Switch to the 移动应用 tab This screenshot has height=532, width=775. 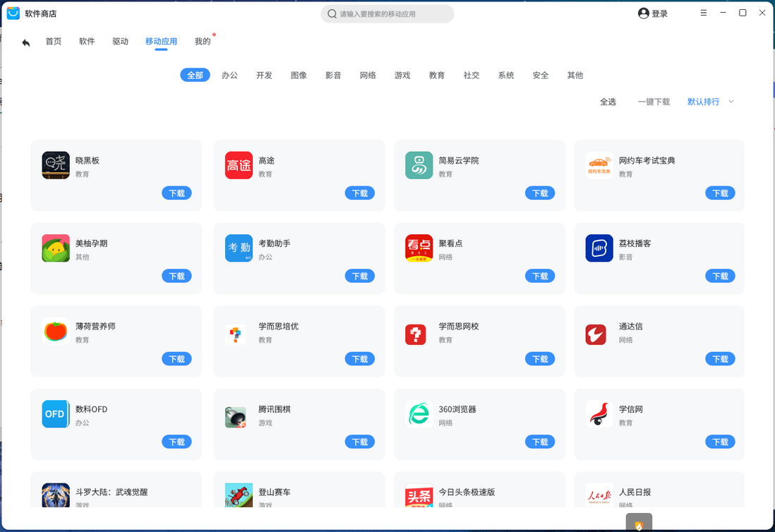(161, 41)
